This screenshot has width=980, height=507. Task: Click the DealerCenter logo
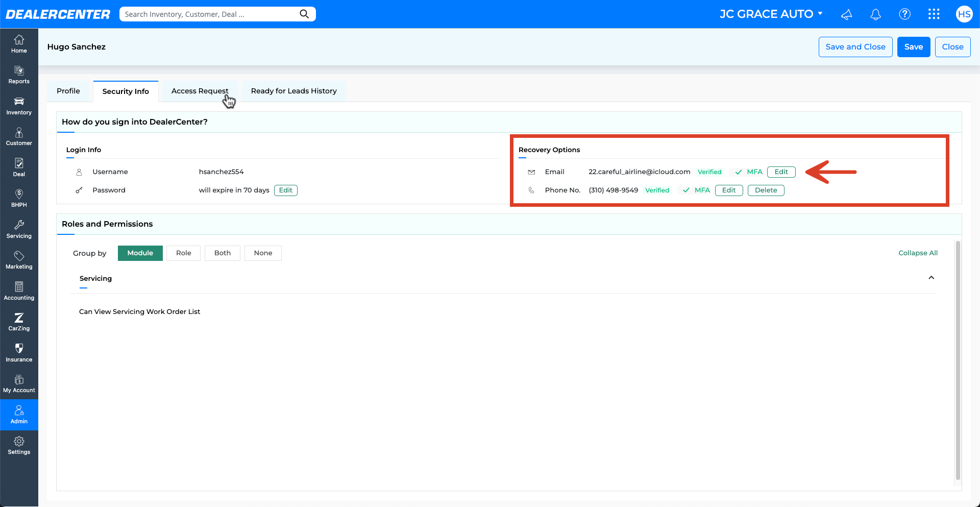(58, 14)
